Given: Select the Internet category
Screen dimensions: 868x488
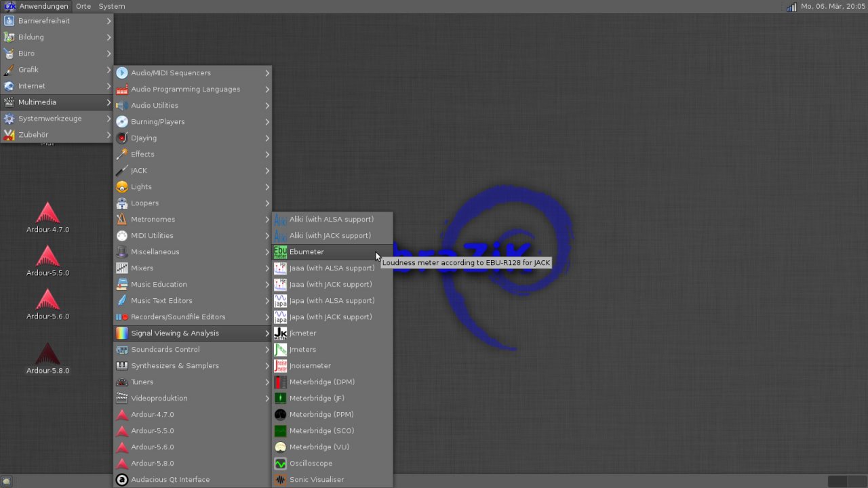Looking at the screenshot, I should click(x=57, y=86).
